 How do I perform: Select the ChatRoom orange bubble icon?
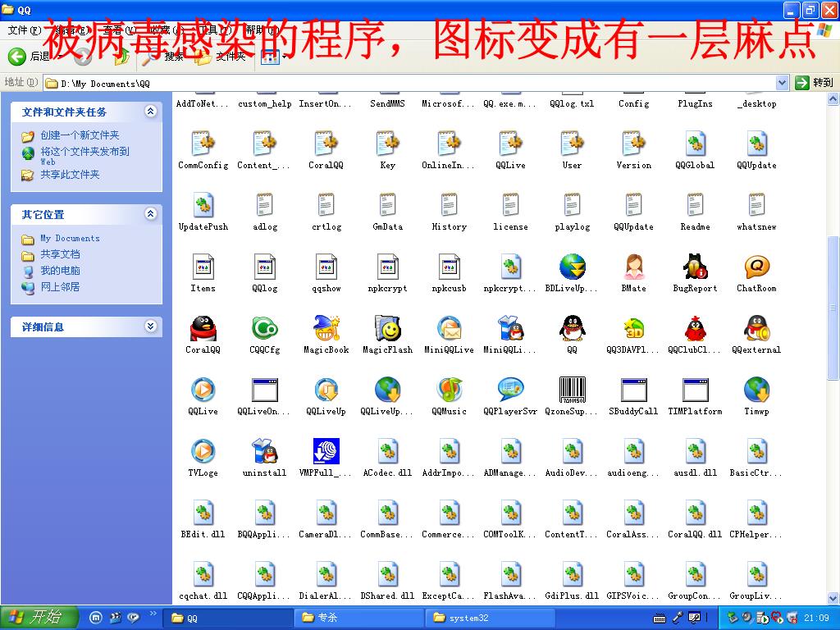tap(757, 267)
